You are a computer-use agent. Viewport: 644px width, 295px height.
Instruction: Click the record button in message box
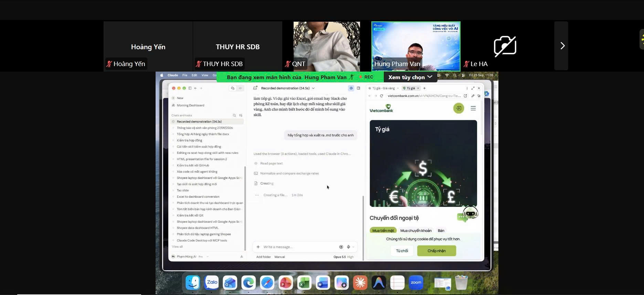pyautogui.click(x=341, y=247)
